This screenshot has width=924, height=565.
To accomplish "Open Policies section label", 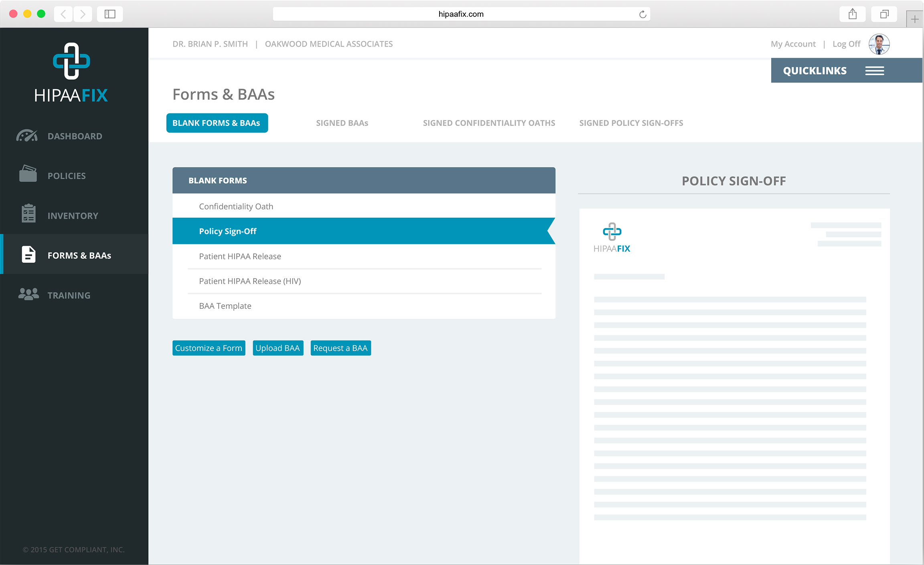I will click(67, 176).
